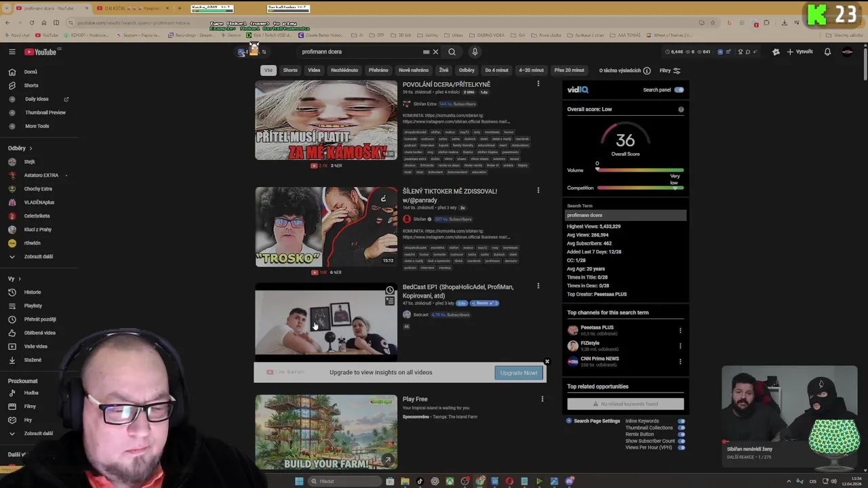The width and height of the screenshot is (868, 488).
Task: Close the upgrade insights banner
Action: tap(547, 361)
